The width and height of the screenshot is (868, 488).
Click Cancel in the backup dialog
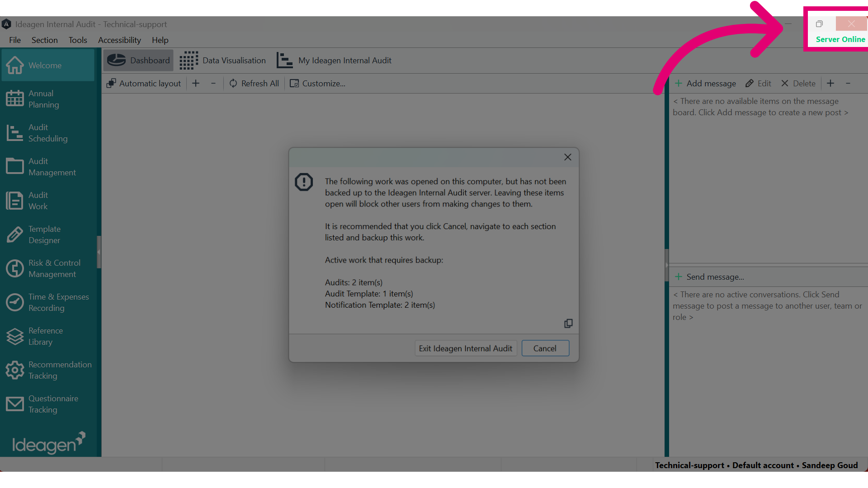(545, 348)
